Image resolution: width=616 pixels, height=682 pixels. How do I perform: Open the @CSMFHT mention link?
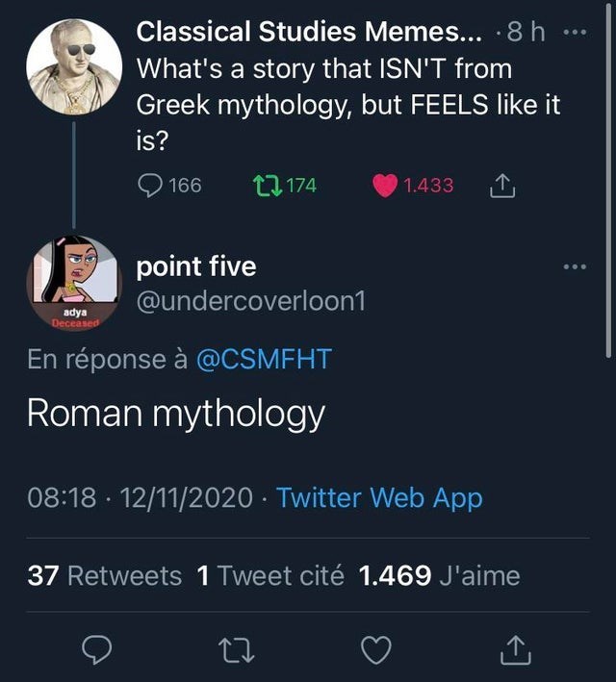[263, 359]
